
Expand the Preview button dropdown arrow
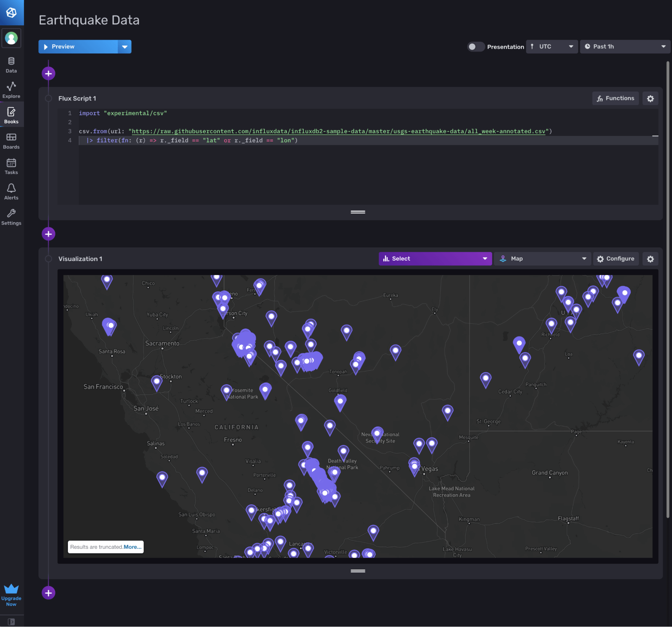pos(124,47)
